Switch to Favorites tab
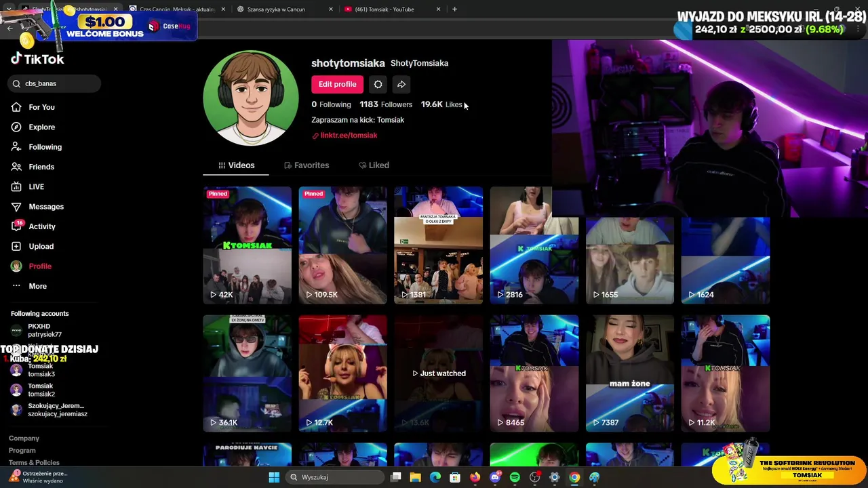Viewport: 868px width, 488px height. (x=307, y=165)
